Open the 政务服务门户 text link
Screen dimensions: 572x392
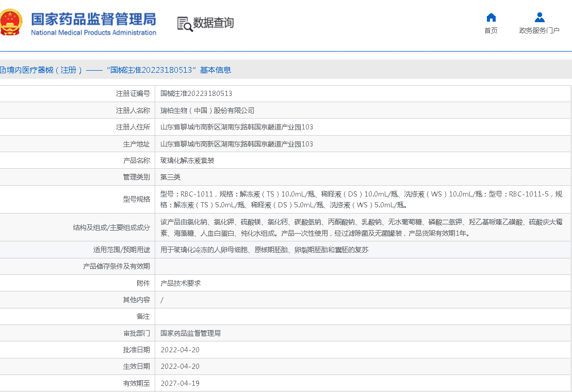pos(539,30)
